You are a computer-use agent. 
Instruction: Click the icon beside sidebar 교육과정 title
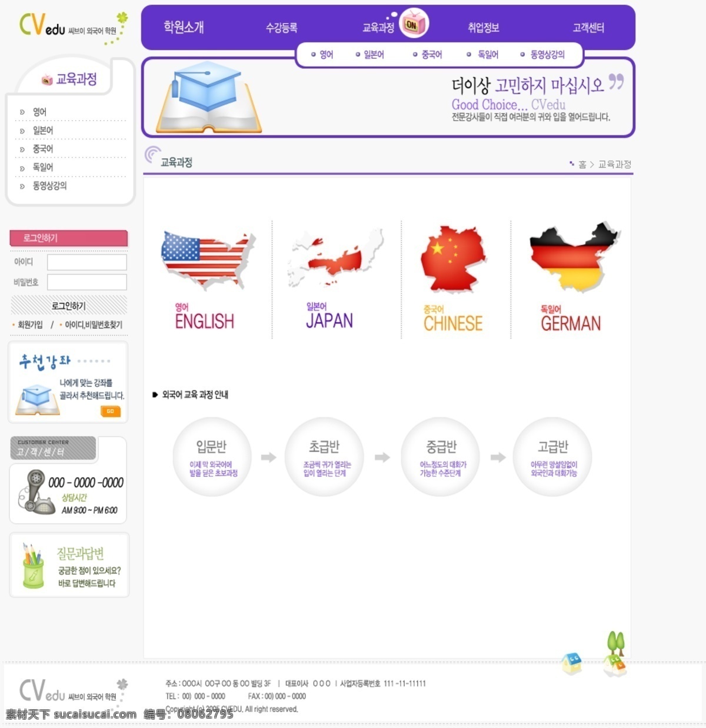(x=47, y=80)
